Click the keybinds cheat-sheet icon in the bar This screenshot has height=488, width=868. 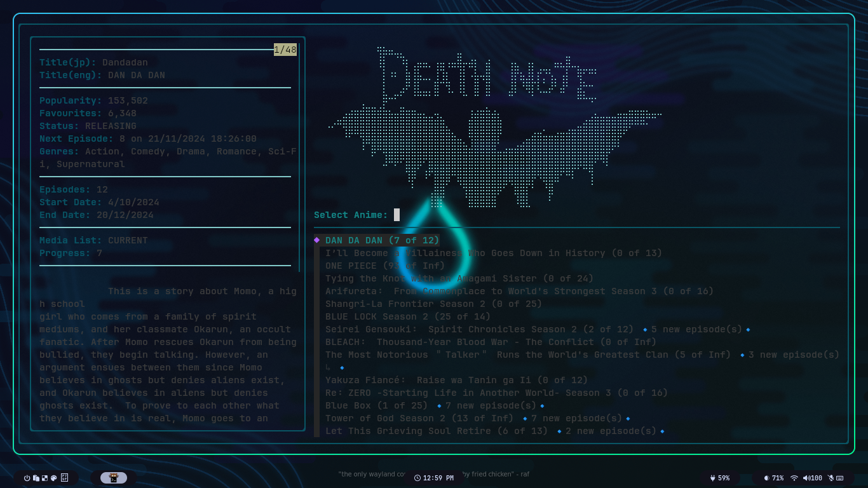[x=64, y=478]
